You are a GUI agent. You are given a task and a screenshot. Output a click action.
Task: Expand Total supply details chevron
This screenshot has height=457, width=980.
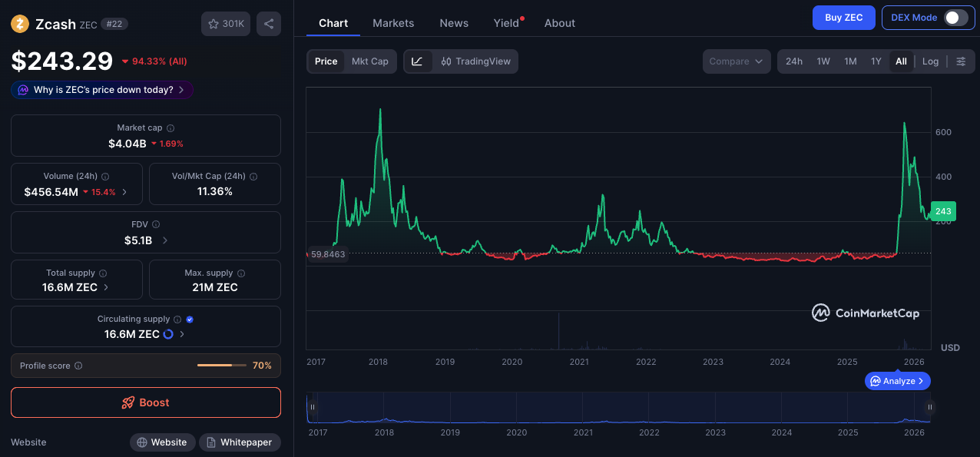coord(106,287)
